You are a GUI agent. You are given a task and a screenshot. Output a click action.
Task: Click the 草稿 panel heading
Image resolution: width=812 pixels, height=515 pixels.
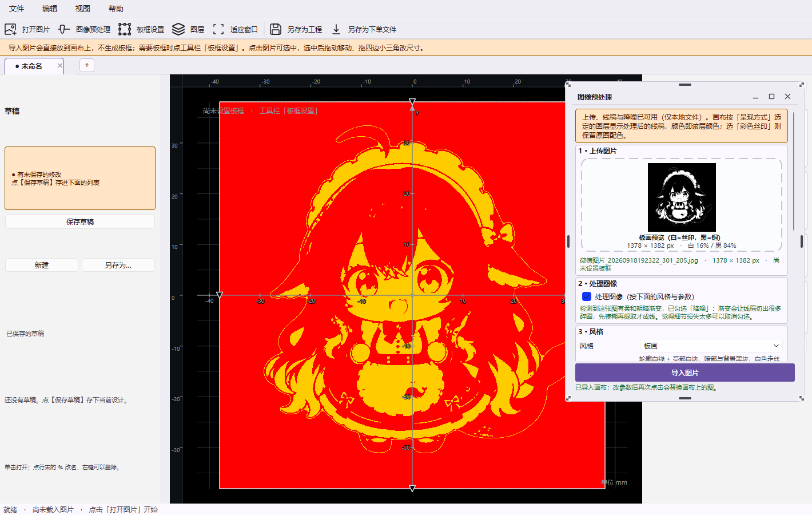pos(12,111)
